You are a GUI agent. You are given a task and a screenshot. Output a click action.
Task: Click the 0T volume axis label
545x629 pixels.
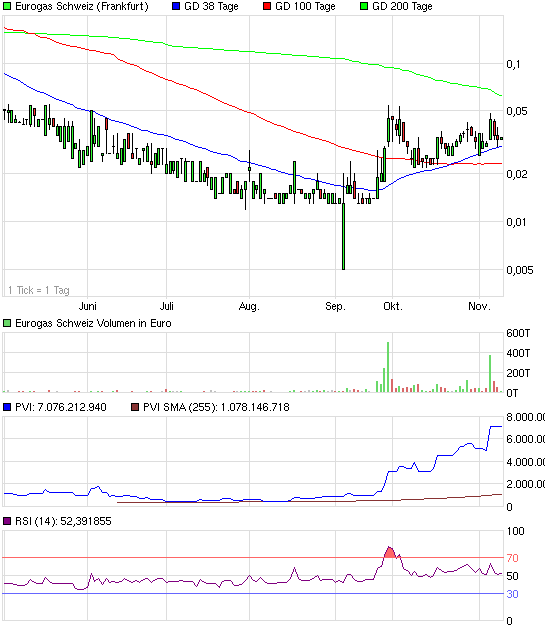(512, 393)
